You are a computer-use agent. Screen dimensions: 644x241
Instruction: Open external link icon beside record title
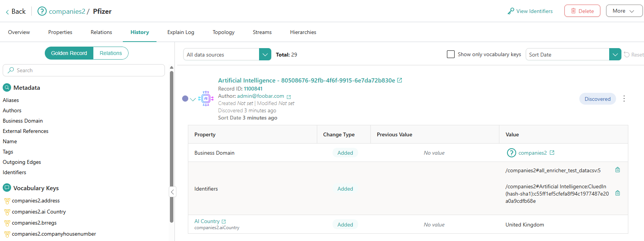(x=399, y=80)
